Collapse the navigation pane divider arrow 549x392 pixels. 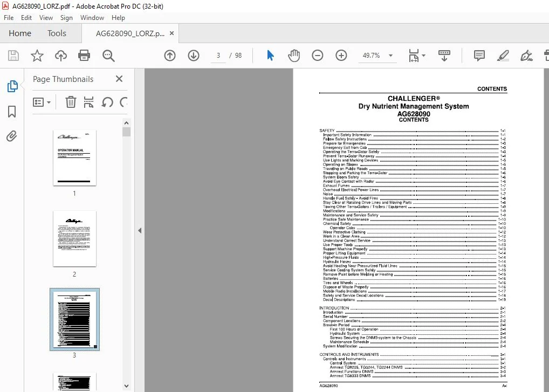click(140, 230)
